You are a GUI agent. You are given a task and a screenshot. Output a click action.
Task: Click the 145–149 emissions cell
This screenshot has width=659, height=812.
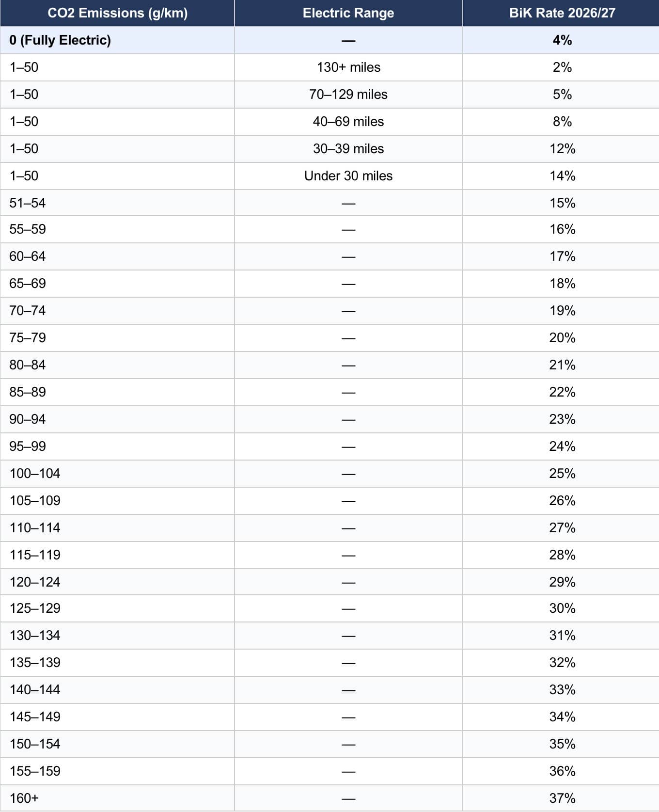35,717
